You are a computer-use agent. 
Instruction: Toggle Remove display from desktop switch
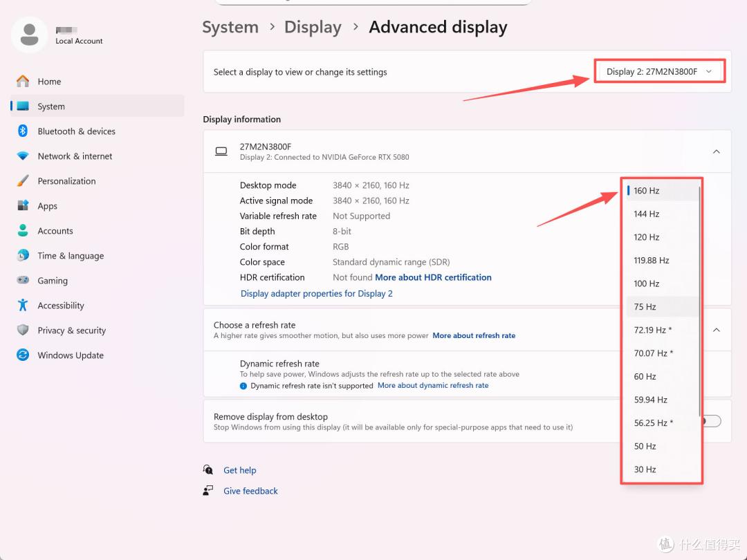[712, 421]
